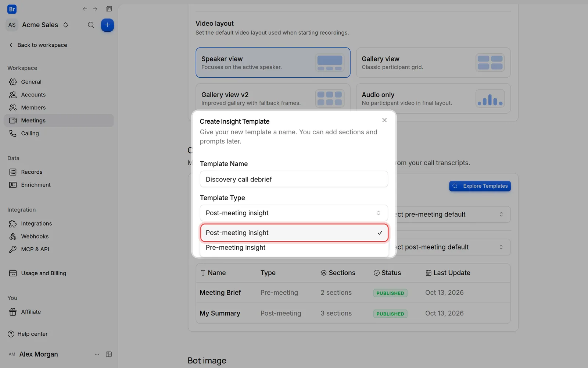The width and height of the screenshot is (588, 368).
Task: Open the Help center
Action: click(x=28, y=334)
